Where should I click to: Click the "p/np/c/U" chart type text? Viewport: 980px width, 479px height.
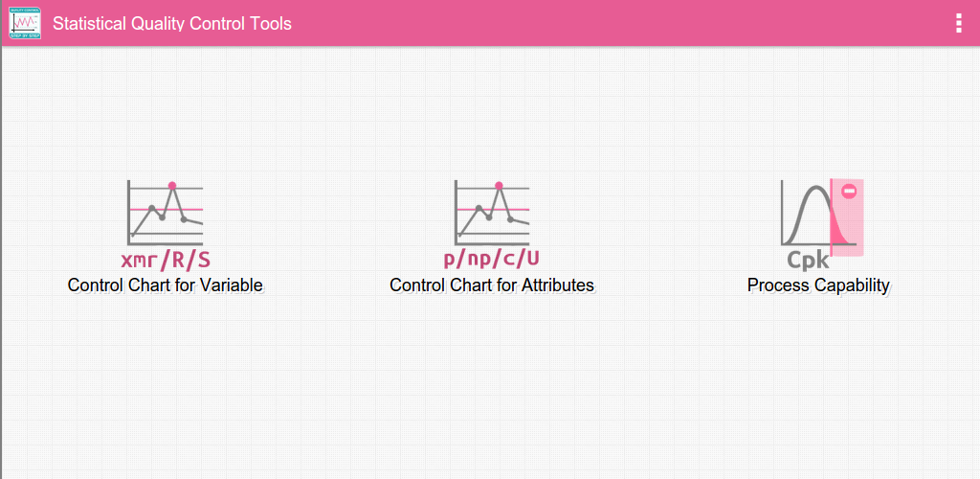(491, 260)
